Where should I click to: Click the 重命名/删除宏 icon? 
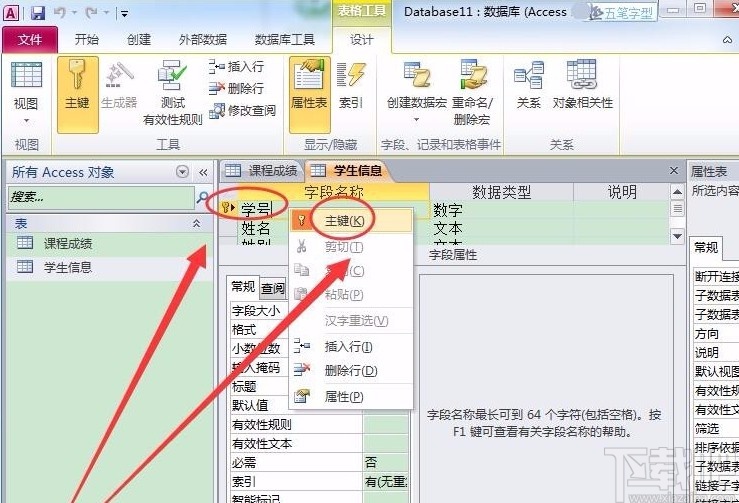click(472, 92)
